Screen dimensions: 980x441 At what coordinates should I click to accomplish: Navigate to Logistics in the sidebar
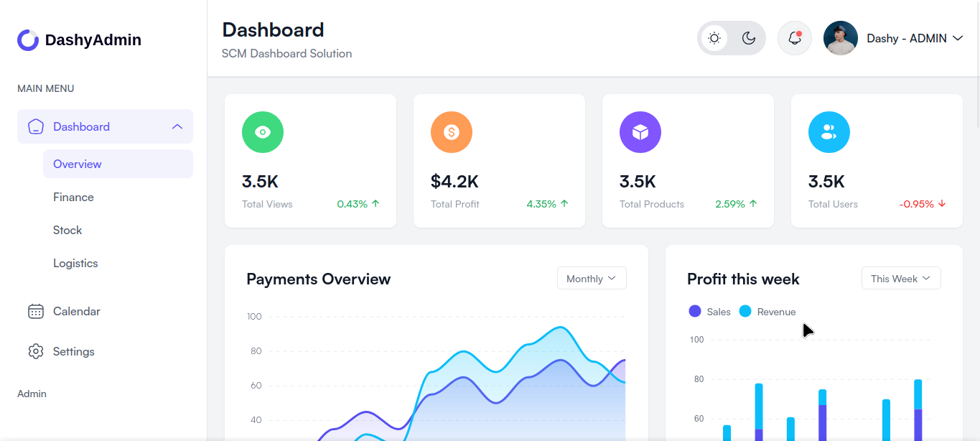75,263
